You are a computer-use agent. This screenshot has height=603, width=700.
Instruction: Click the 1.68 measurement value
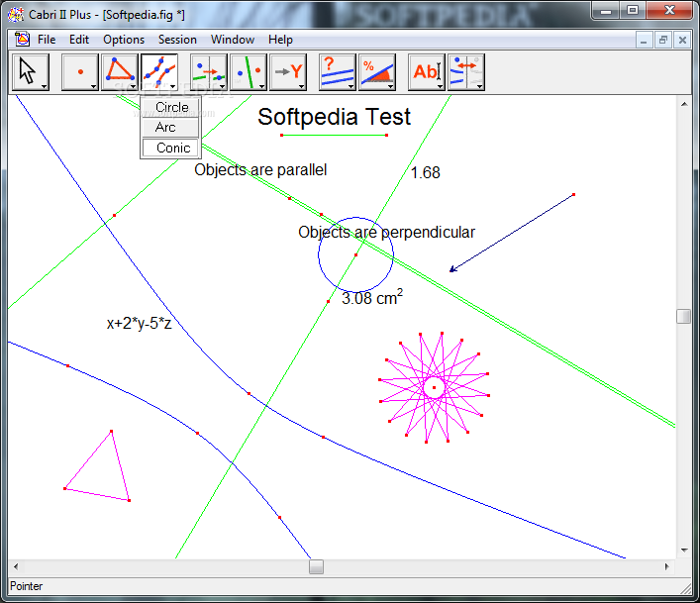425,172
